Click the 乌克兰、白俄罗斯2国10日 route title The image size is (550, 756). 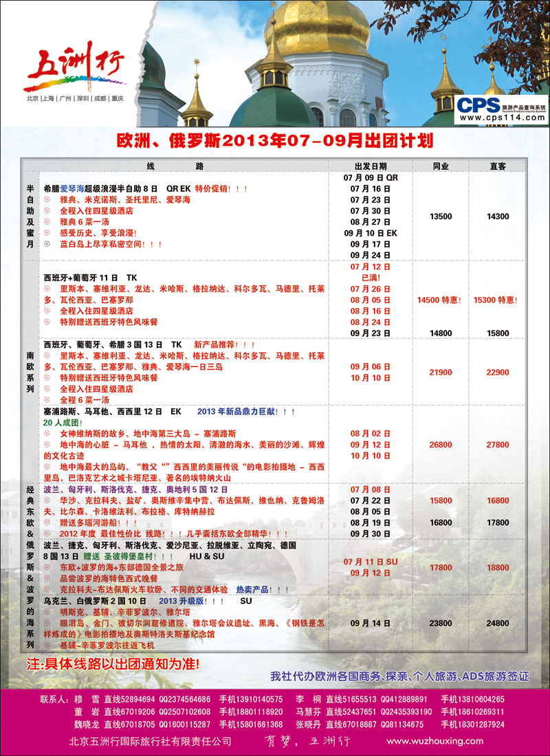point(95,601)
